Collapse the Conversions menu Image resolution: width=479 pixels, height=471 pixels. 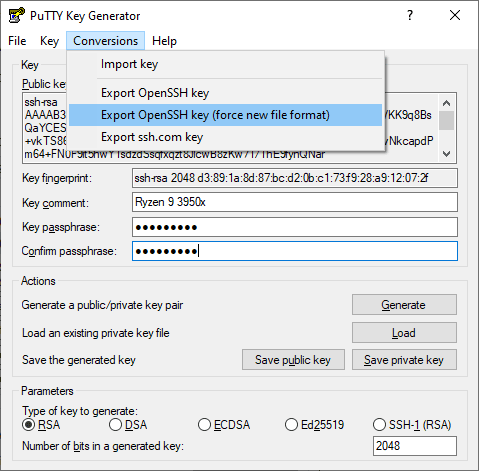click(x=105, y=41)
